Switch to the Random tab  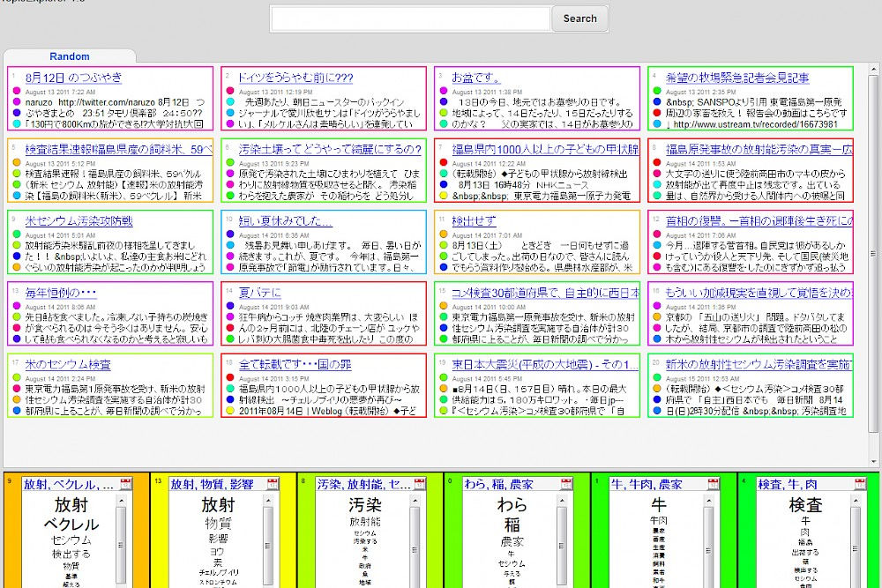coord(69,56)
